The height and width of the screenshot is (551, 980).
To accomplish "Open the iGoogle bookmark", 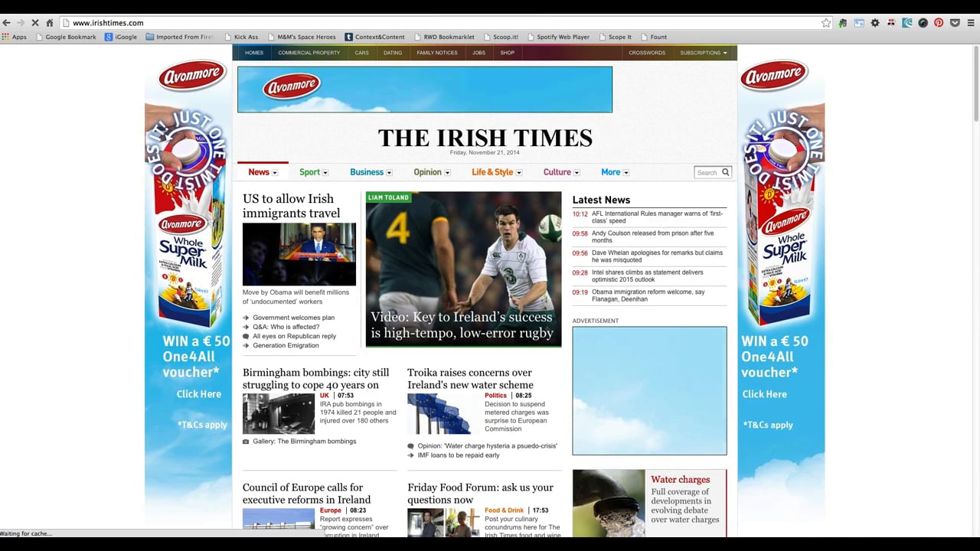I will tap(121, 37).
